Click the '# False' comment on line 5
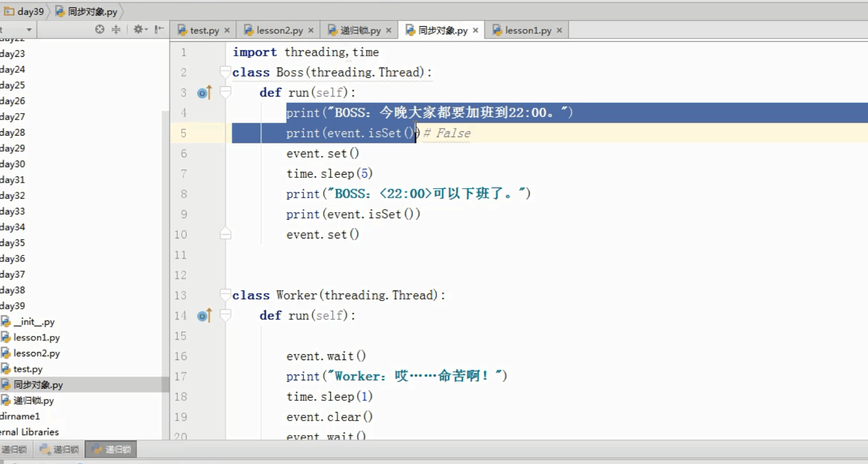The height and width of the screenshot is (464, 868). (x=447, y=133)
